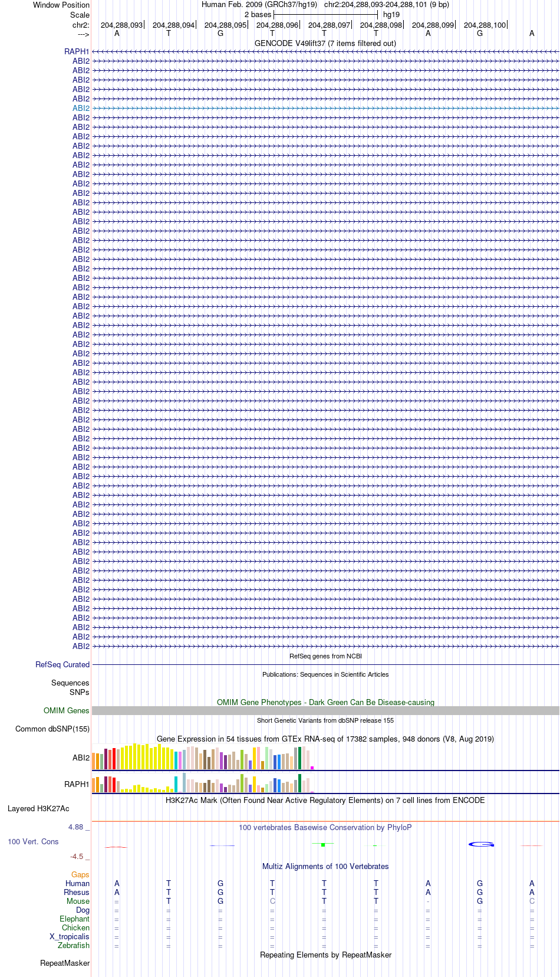Click the Scale label in ruler
Screen dimensions: 560x977
coord(80,15)
